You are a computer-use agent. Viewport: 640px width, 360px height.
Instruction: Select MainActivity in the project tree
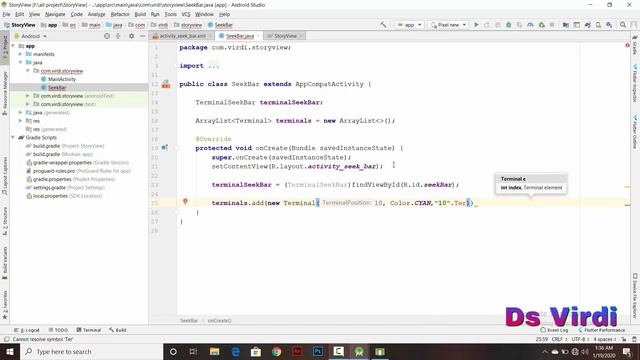[62, 79]
